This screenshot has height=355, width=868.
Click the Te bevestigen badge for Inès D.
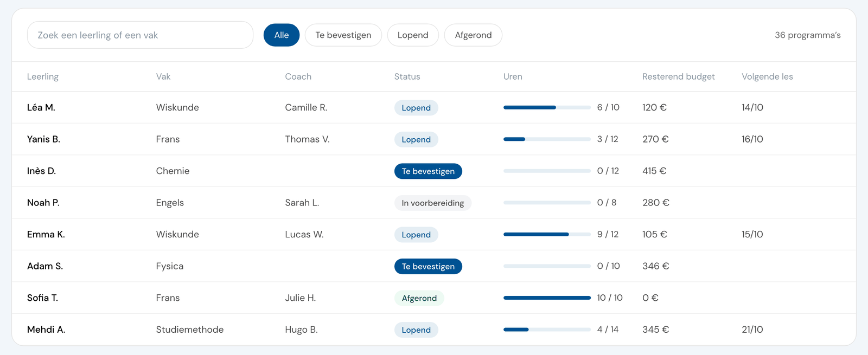(428, 171)
